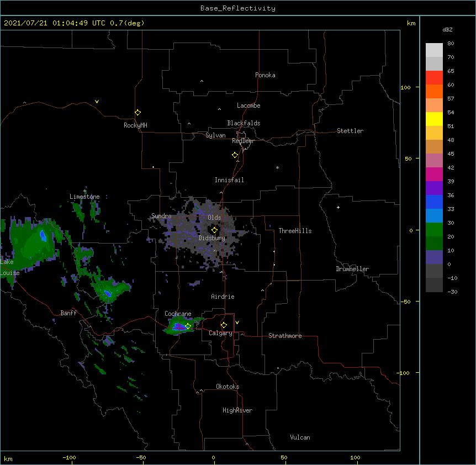Click the 80 value on the dBZ legend

(x=451, y=44)
